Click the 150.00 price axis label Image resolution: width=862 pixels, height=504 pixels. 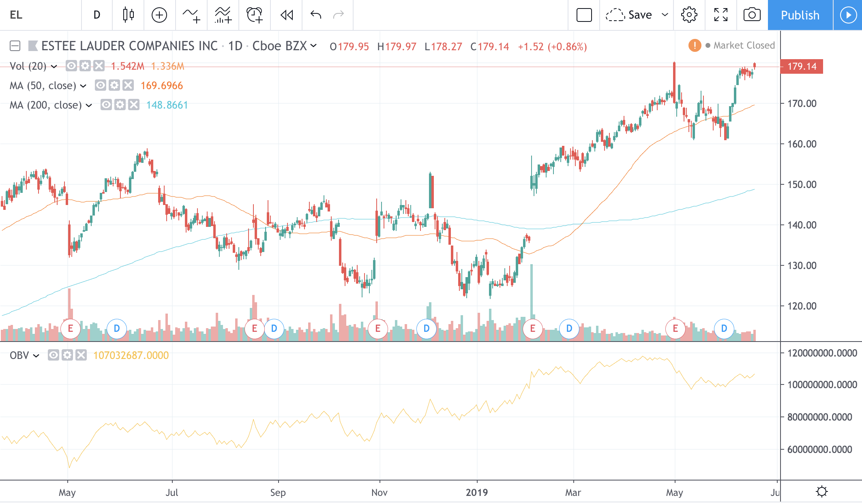point(802,184)
